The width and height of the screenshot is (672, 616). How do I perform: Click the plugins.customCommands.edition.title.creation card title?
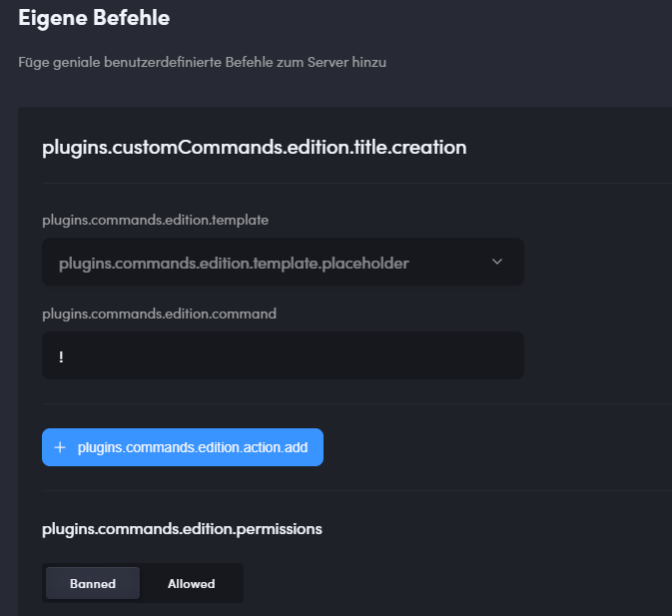(255, 148)
